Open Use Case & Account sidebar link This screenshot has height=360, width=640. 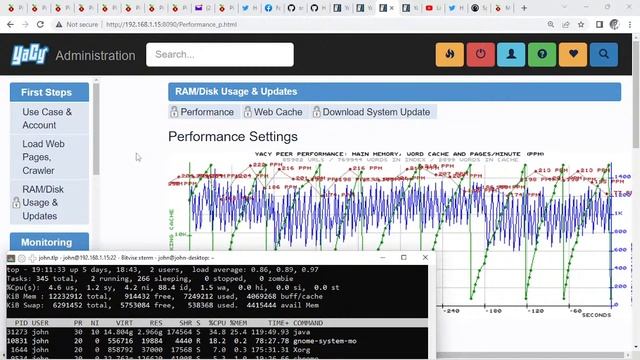49,118
